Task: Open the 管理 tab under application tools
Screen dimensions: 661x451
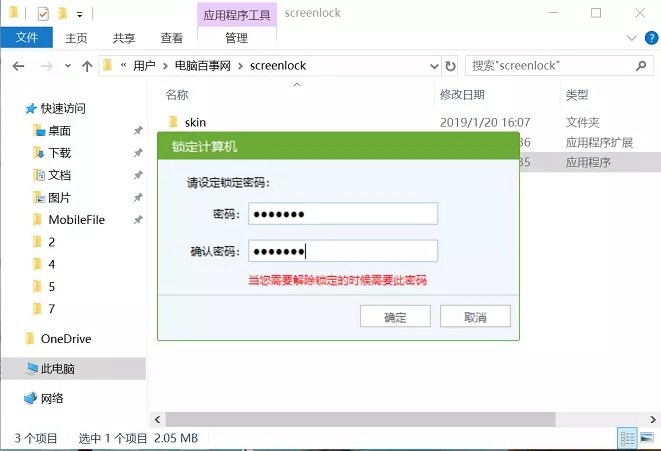Action: point(236,38)
